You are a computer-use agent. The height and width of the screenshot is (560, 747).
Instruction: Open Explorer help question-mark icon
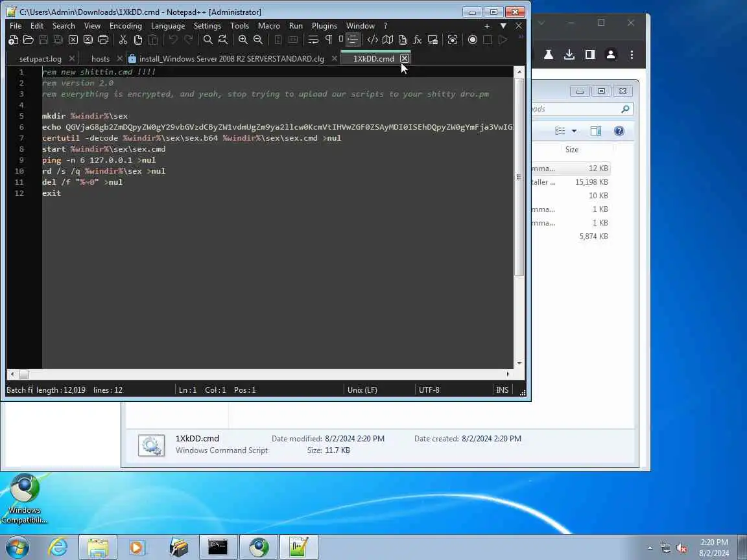point(619,131)
